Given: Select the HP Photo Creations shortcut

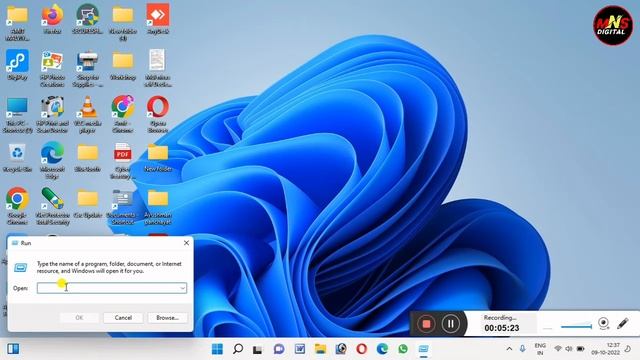Looking at the screenshot, I should coord(52,69).
